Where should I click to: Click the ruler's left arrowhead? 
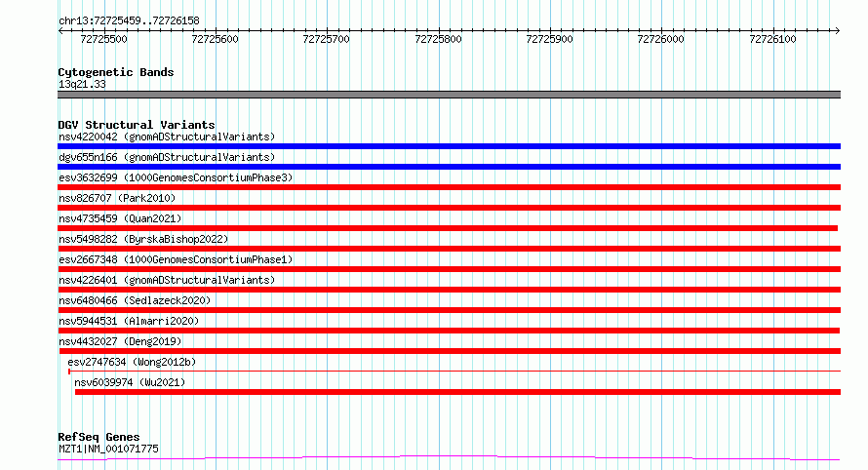[60, 30]
